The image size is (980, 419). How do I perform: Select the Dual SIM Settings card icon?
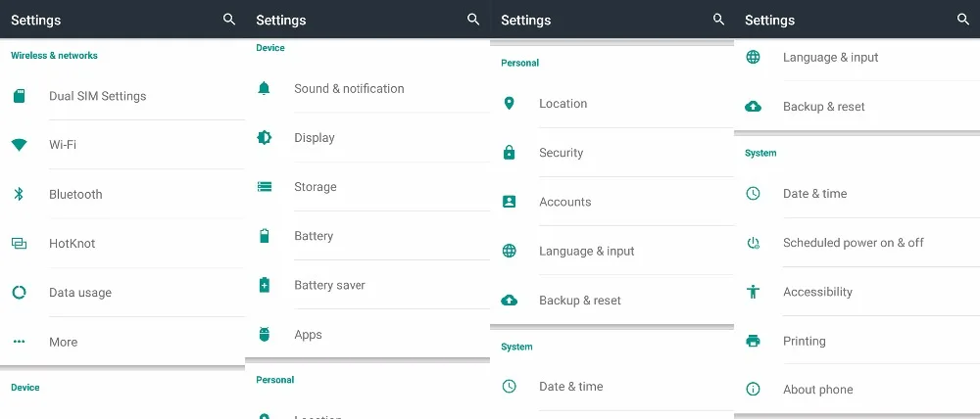pyautogui.click(x=20, y=96)
